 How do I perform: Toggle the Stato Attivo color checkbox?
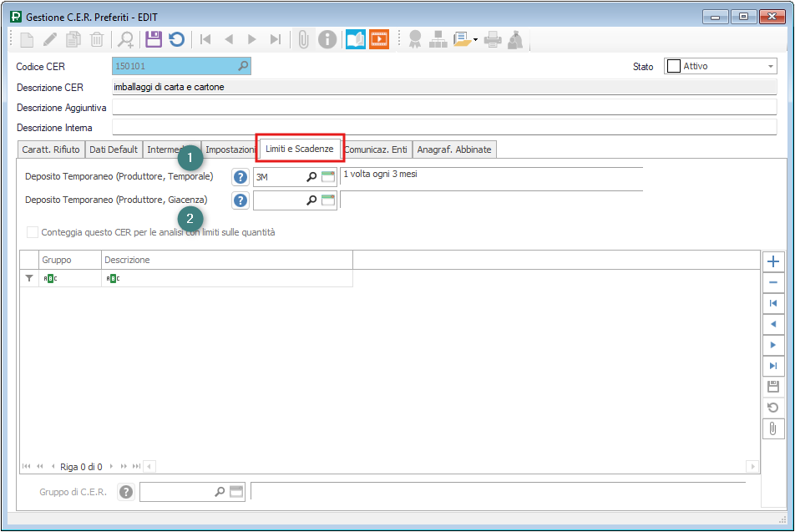(x=673, y=66)
